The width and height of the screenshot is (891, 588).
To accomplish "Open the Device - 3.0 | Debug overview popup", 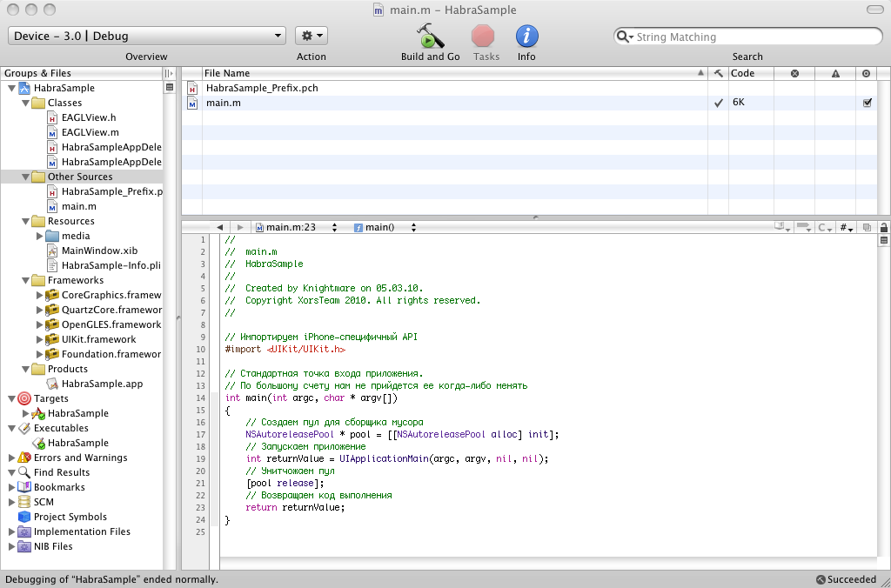I will point(146,36).
